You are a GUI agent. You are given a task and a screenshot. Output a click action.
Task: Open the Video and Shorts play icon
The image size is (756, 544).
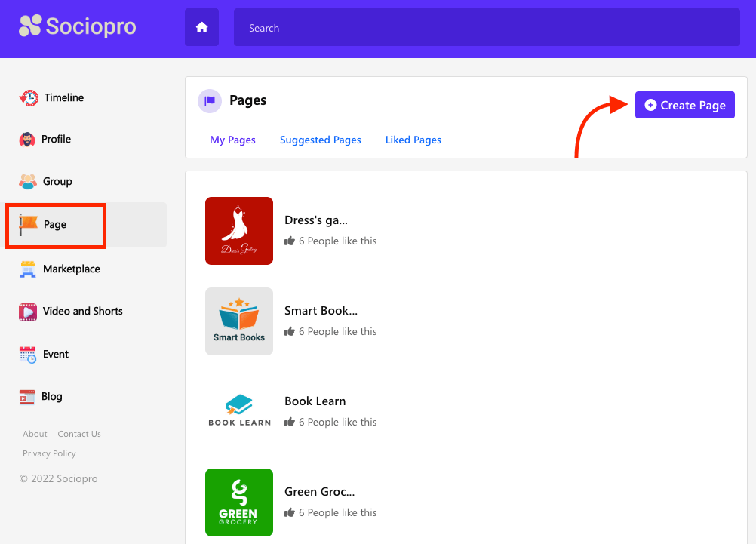coord(28,312)
